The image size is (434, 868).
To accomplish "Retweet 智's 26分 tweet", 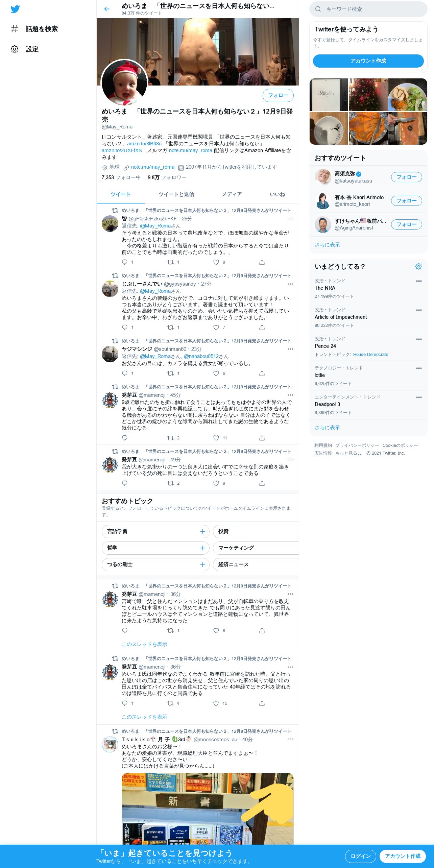I will 170,262.
